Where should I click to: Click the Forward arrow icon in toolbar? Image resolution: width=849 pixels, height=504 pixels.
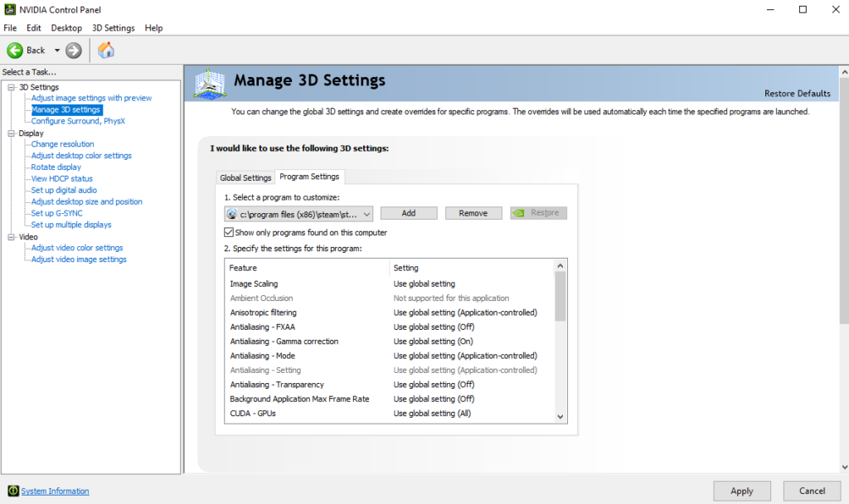tap(74, 51)
